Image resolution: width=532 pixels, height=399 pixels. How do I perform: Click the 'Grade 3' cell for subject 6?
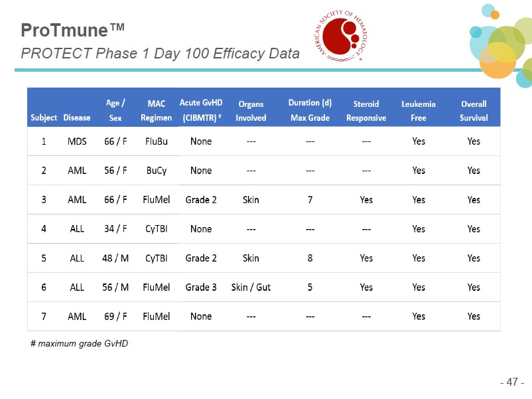(x=201, y=287)
